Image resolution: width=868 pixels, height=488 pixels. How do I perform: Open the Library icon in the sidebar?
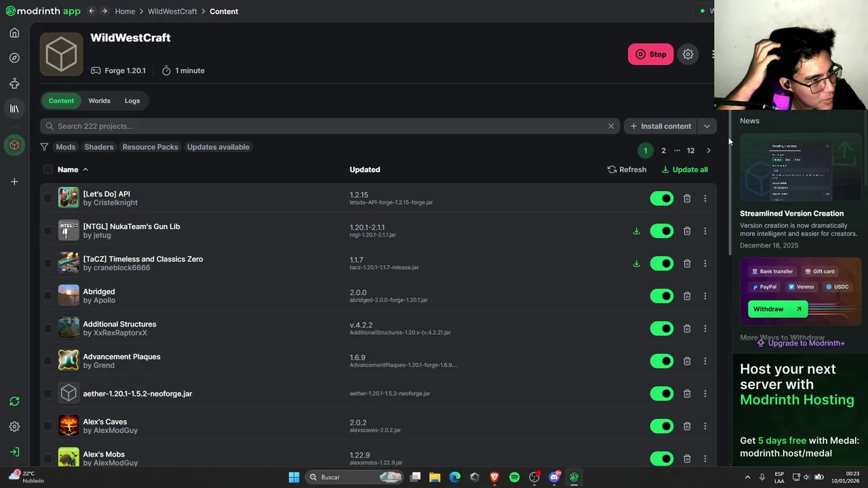click(x=14, y=108)
